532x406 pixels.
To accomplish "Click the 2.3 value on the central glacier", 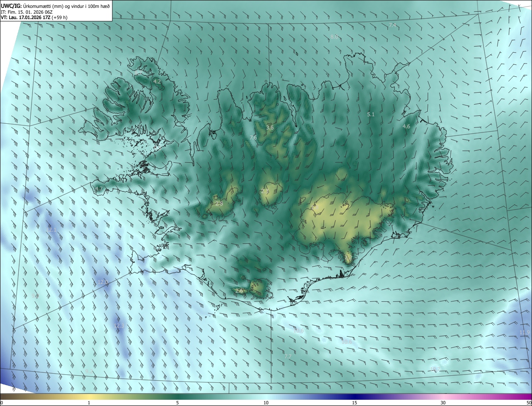I will pos(265,191).
